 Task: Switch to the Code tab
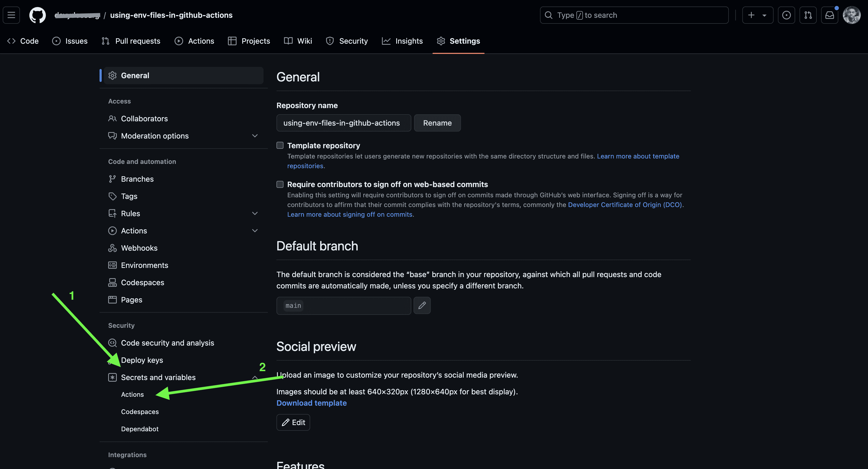click(x=23, y=41)
